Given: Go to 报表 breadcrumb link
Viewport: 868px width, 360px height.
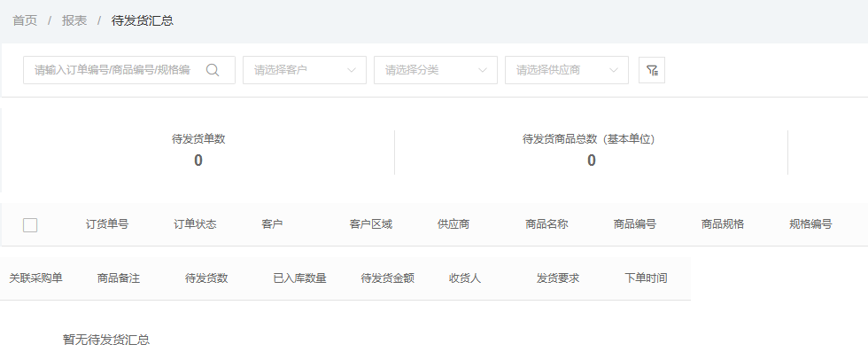Looking at the screenshot, I should [74, 21].
